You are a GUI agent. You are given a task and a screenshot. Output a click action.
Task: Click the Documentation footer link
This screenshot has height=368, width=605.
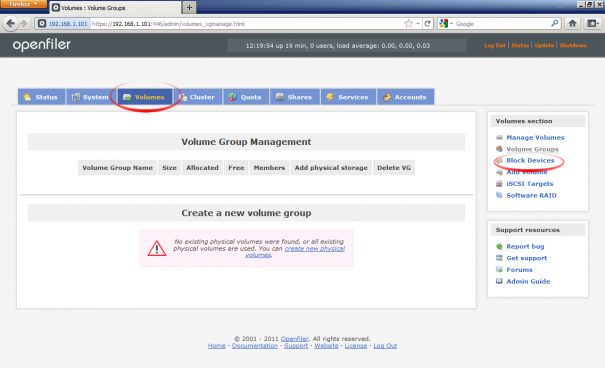click(255, 346)
